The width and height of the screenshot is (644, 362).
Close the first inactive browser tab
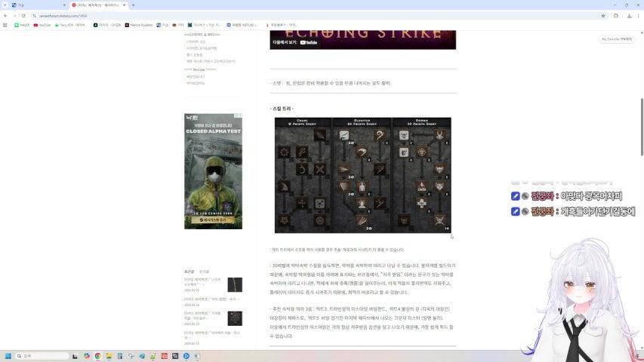(x=64, y=5)
